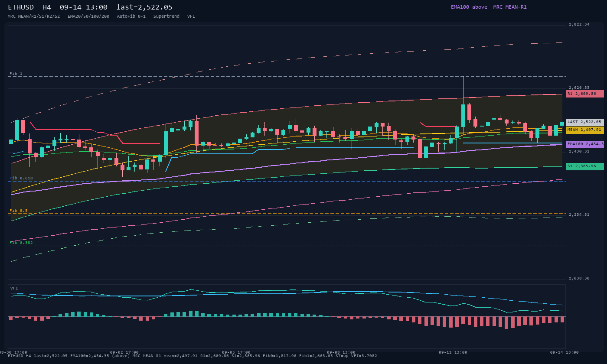Click the bottom status summary line
The height and width of the screenshot is (364, 607).
click(193, 356)
